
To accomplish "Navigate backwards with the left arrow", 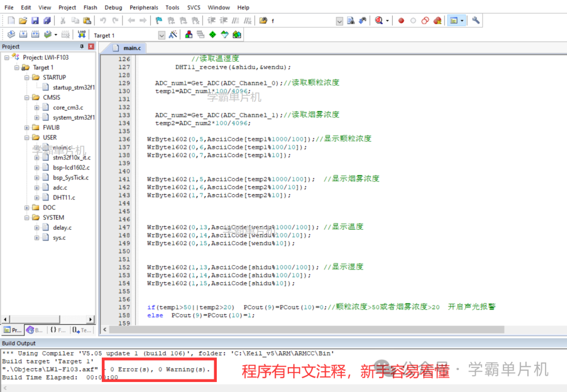I will (131, 20).
